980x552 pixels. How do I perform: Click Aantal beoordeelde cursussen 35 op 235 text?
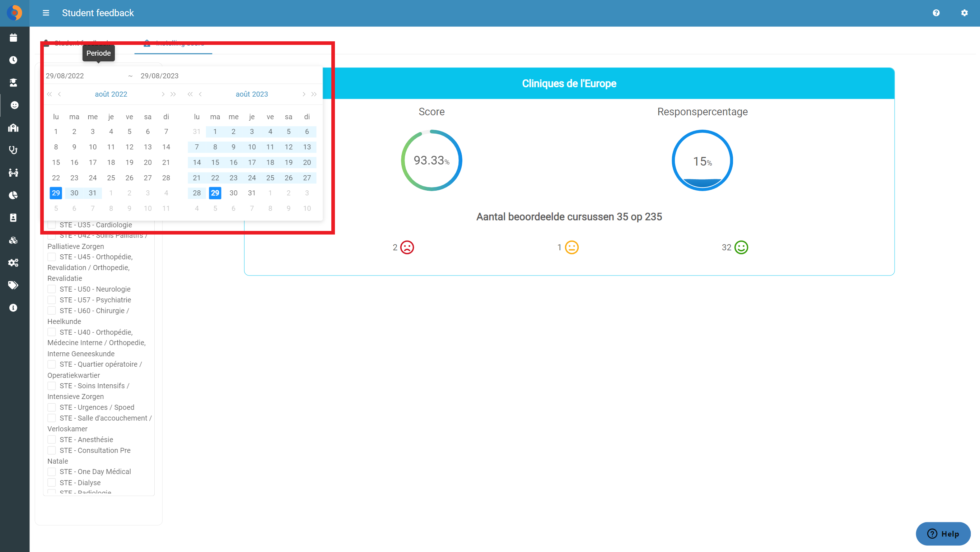click(x=569, y=217)
